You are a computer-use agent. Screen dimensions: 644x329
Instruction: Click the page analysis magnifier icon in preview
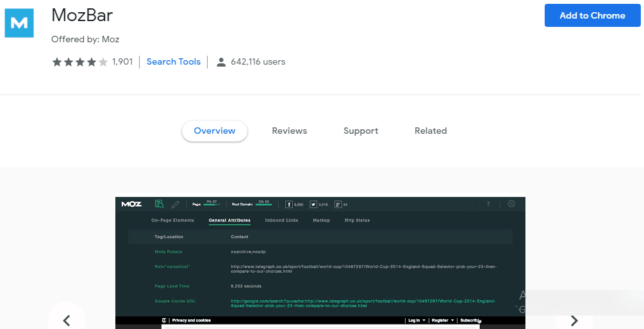pos(160,204)
